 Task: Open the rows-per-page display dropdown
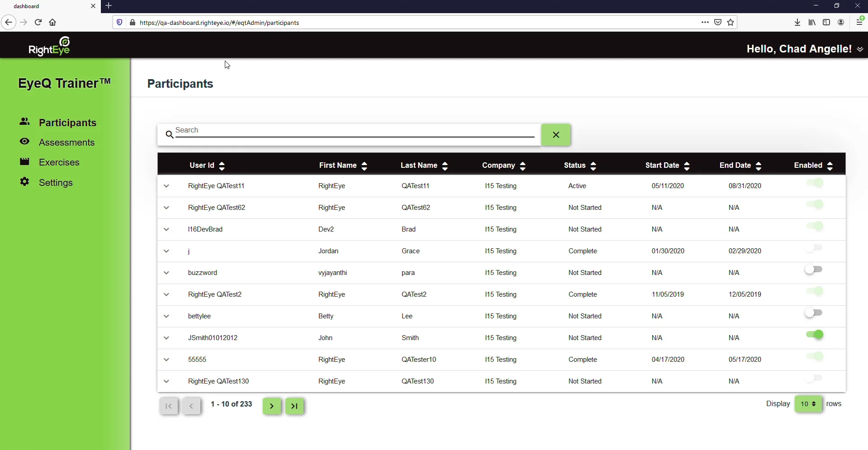click(808, 404)
